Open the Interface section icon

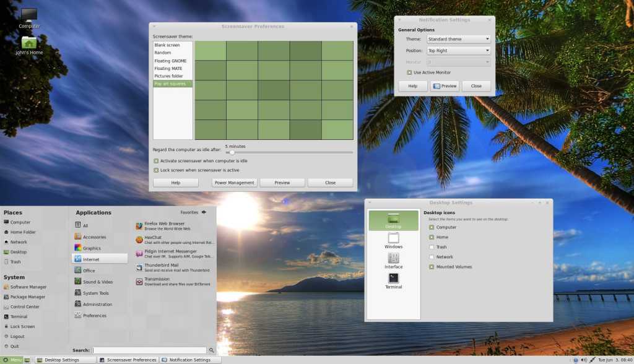tap(393, 261)
